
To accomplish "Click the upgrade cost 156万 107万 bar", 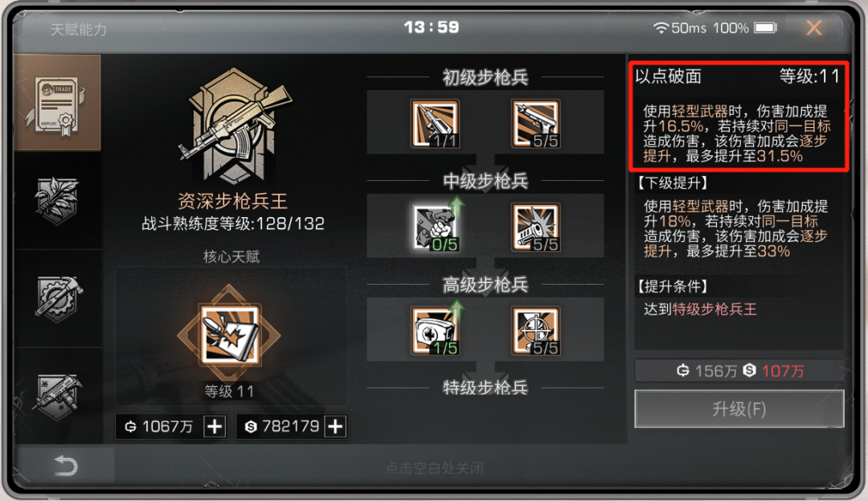I will coord(739,371).
